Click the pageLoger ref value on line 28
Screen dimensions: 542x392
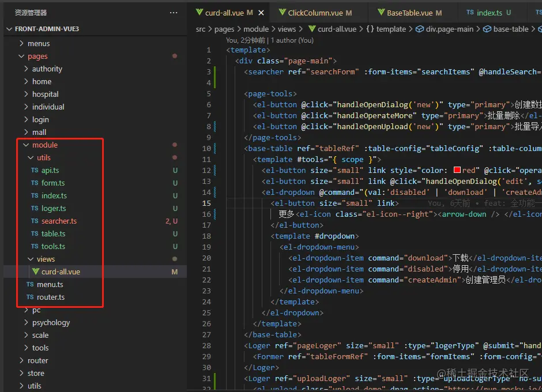(x=318, y=345)
